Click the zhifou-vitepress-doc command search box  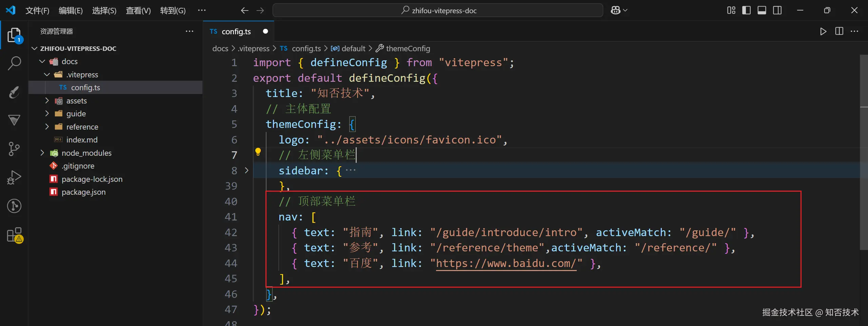pos(437,11)
